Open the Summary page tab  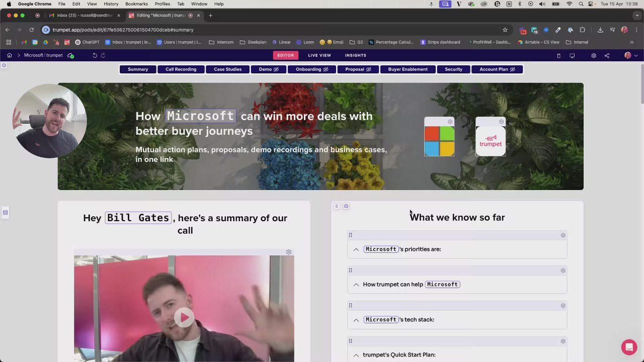click(138, 69)
